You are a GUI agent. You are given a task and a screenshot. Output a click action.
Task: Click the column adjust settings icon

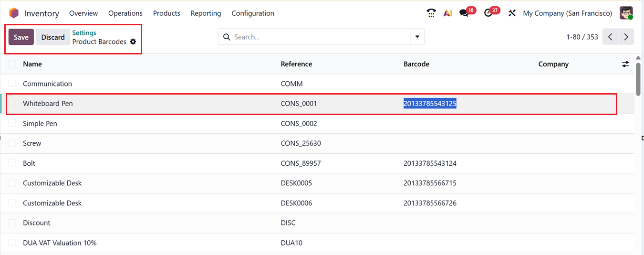coord(625,64)
